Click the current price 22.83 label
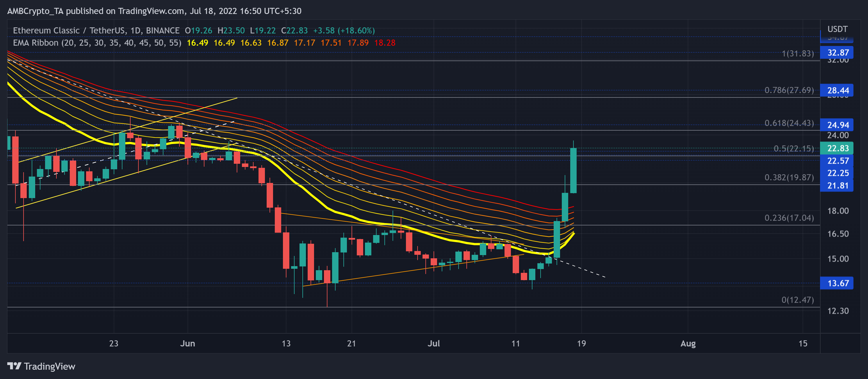The image size is (868, 379). click(837, 148)
